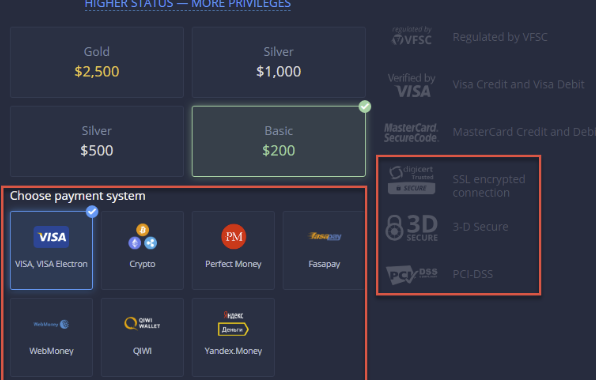
Task: Toggle the green checkmark on Basic plan
Action: [365, 107]
